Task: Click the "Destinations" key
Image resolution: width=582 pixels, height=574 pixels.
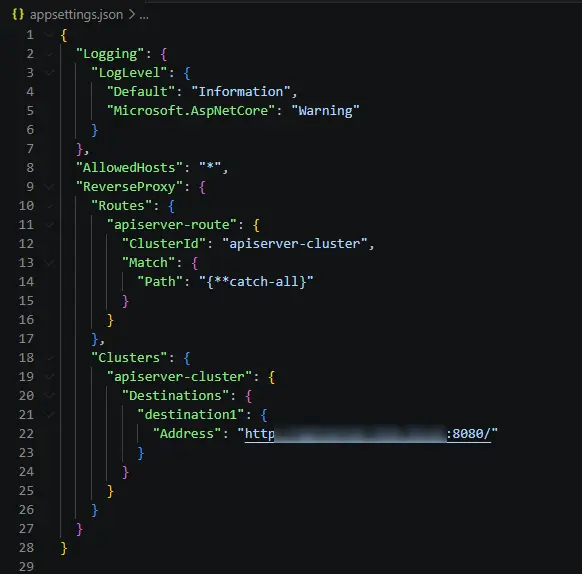Action: (x=175, y=396)
